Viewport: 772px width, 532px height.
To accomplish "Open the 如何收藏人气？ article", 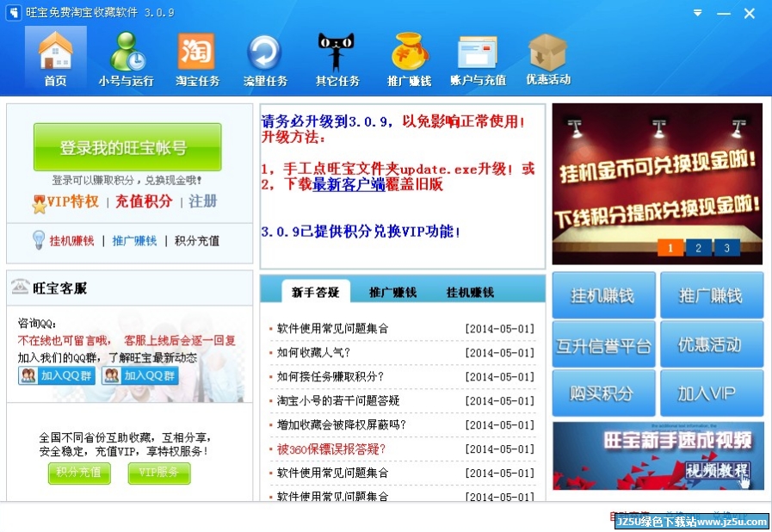I will pyautogui.click(x=313, y=353).
